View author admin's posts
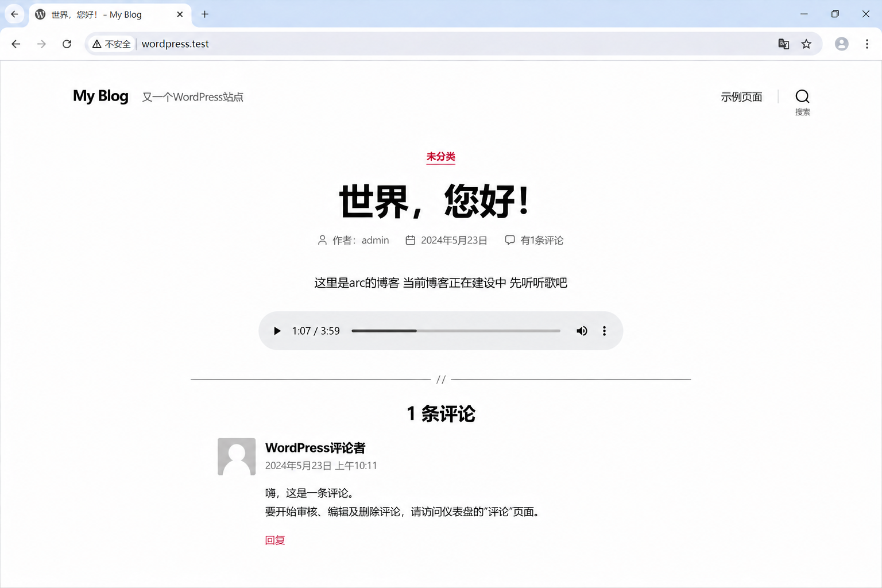Screen dimensions: 882x588 376,240
